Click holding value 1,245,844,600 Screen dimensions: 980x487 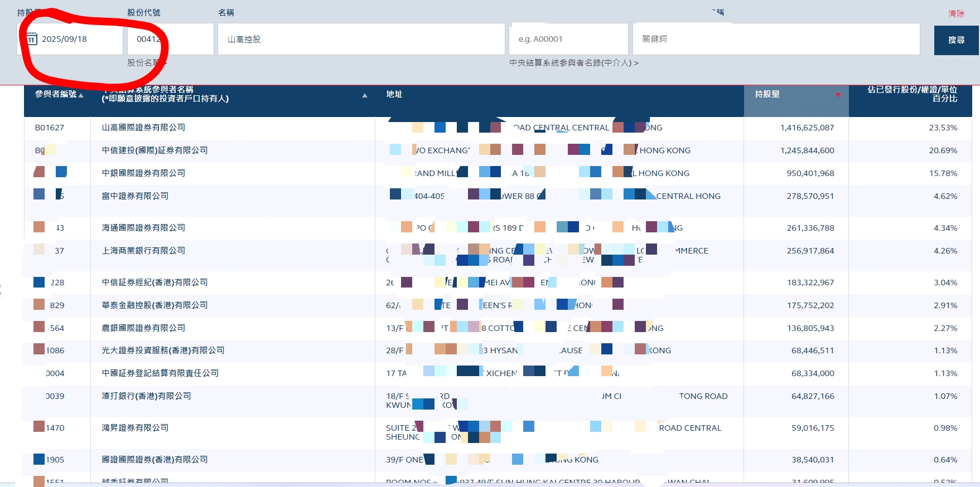(x=807, y=150)
